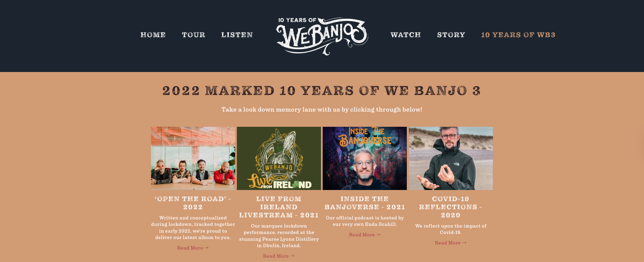Open the Inside the Banjoverse podcast image
This screenshot has width=644, height=262.
[365, 158]
